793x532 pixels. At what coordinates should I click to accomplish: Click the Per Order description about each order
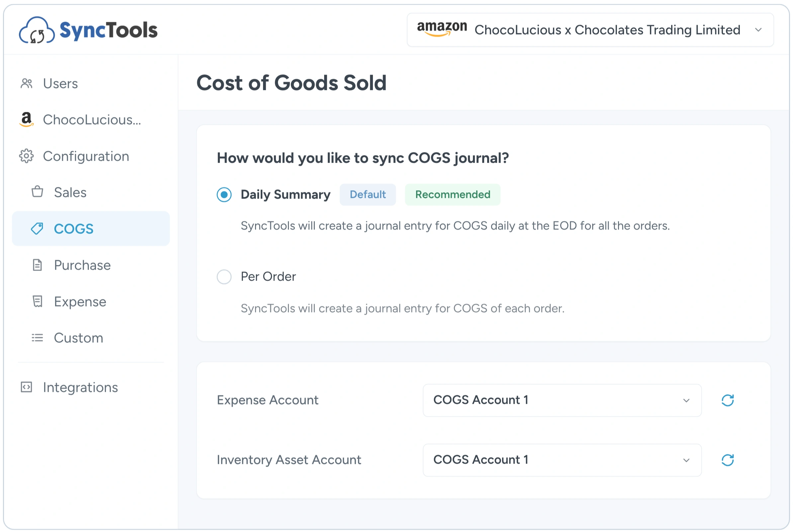pos(402,309)
